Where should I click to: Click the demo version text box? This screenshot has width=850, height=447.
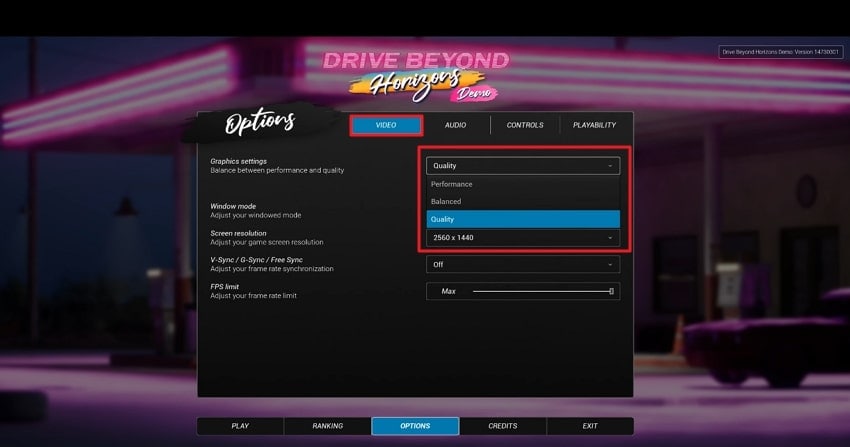[781, 52]
